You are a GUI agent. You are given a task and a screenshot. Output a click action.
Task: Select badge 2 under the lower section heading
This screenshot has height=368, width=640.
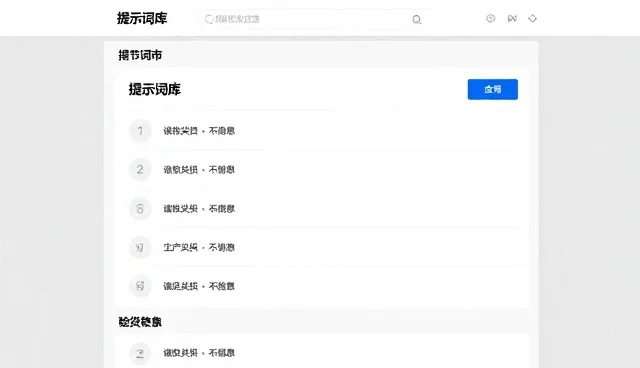pyautogui.click(x=140, y=353)
